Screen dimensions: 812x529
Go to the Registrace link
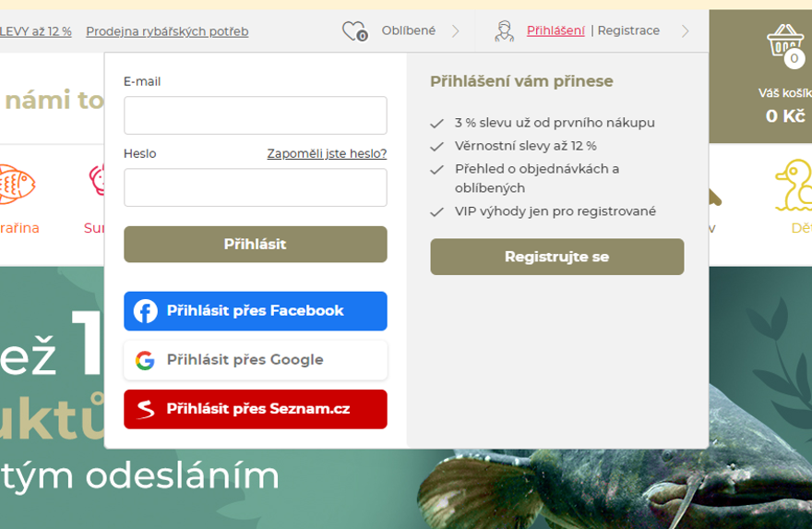coord(628,30)
